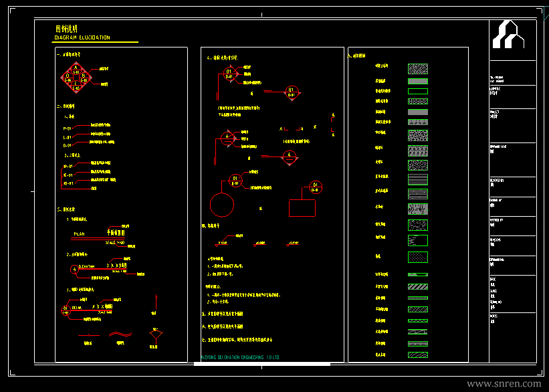The height and width of the screenshot is (392, 549).
Task: Select top section marker 01 with three callout leaders
Action: (x=229, y=74)
